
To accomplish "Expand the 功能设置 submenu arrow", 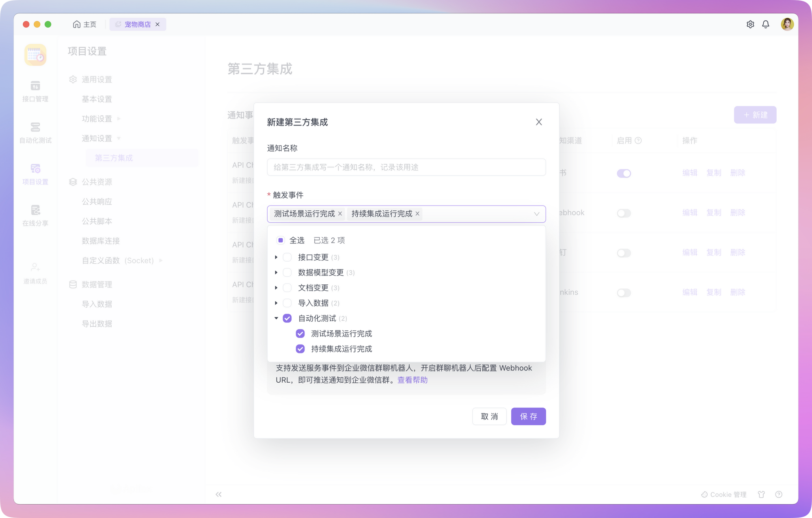I will (x=119, y=119).
